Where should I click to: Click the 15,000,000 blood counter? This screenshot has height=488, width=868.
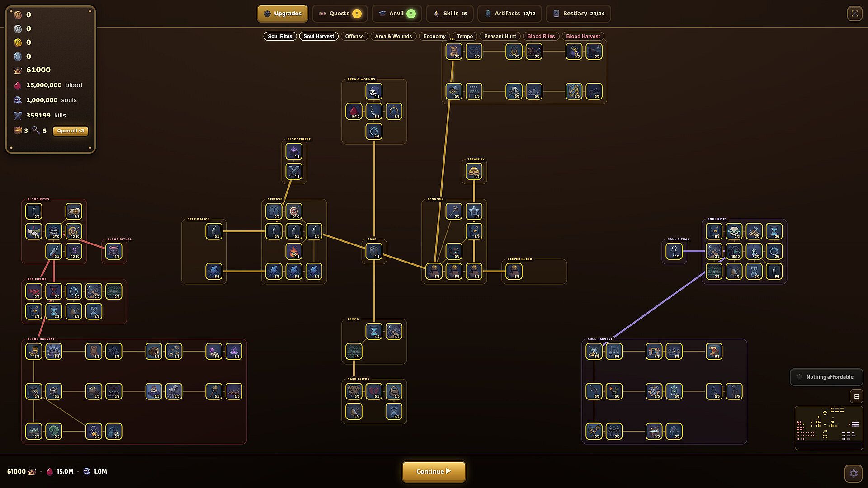click(x=48, y=85)
